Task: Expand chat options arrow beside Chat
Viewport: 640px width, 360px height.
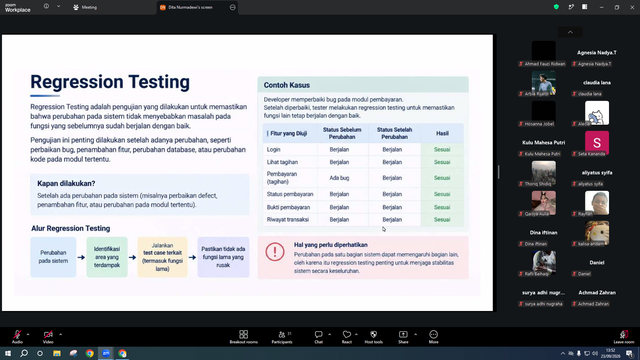Action: point(329,334)
